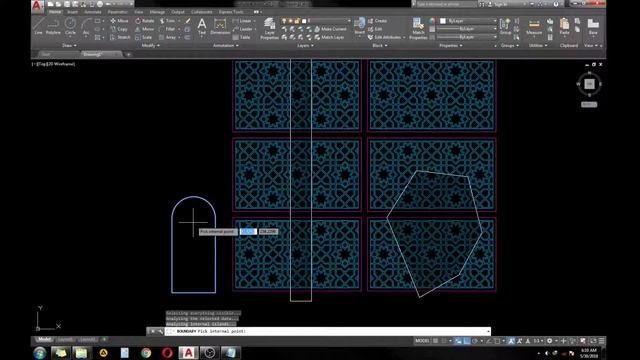Viewport: 640px width, 360px height.
Task: Expand the Layers panel
Action: tap(305, 45)
